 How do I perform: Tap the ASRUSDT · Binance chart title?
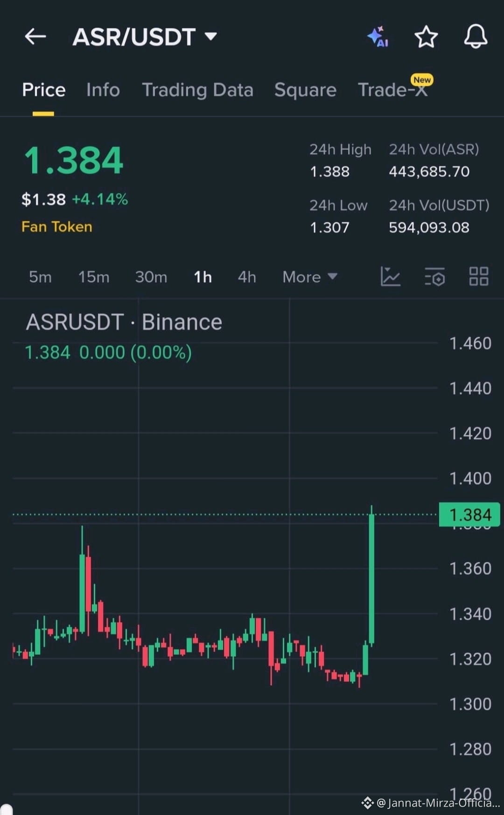(124, 322)
